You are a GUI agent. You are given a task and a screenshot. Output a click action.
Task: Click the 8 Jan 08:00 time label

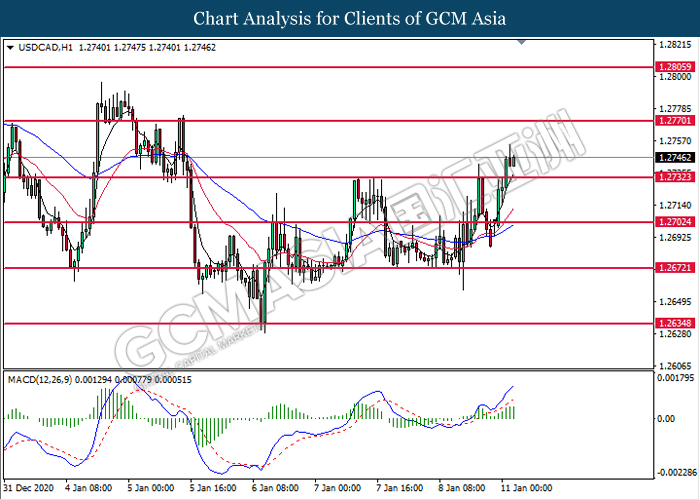pyautogui.click(x=462, y=488)
